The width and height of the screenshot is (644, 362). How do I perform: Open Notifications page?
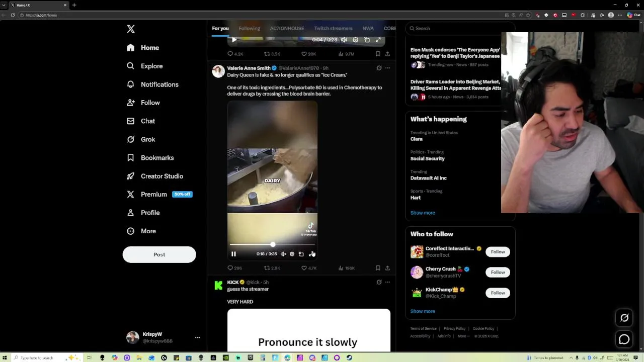[x=152, y=84]
